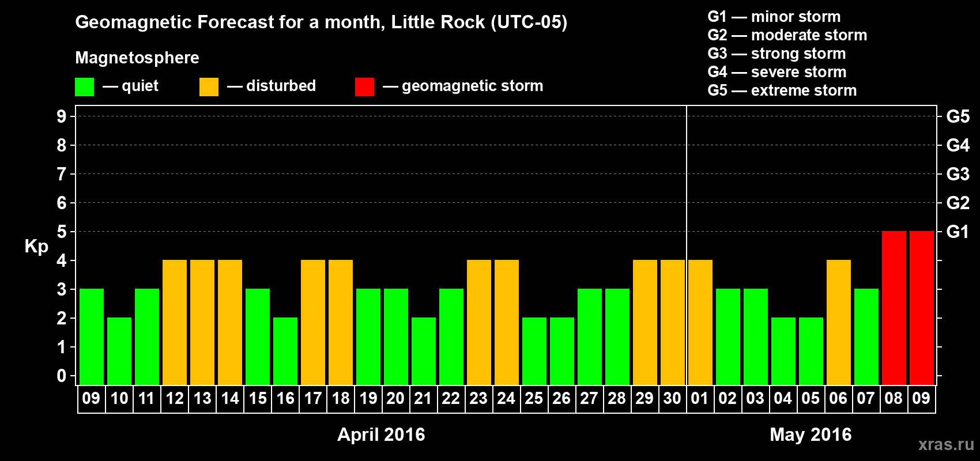Image resolution: width=980 pixels, height=461 pixels.
Task: Click the date cell '01' in May
Action: click(x=700, y=399)
